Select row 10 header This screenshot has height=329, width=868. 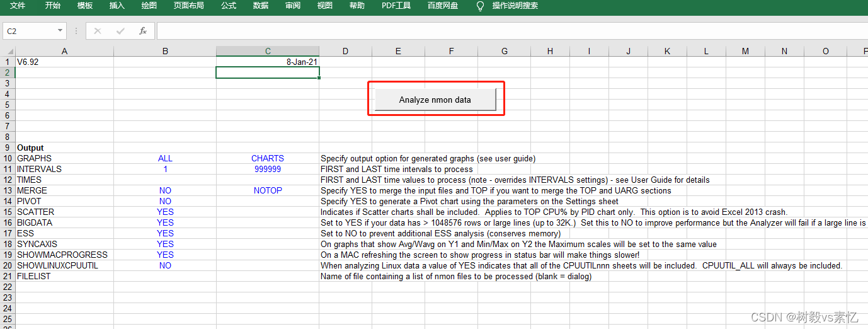coord(8,158)
